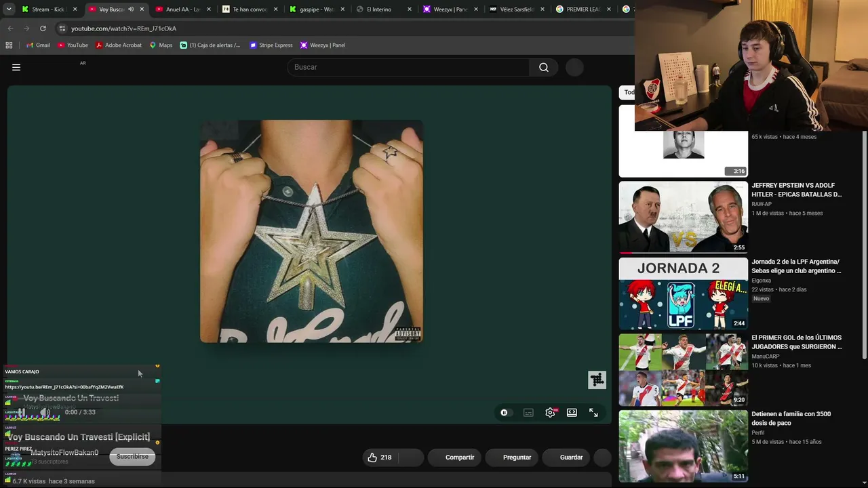The image size is (868, 488).
Task: Open the Caja de alertas bookmark
Action: (x=210, y=45)
